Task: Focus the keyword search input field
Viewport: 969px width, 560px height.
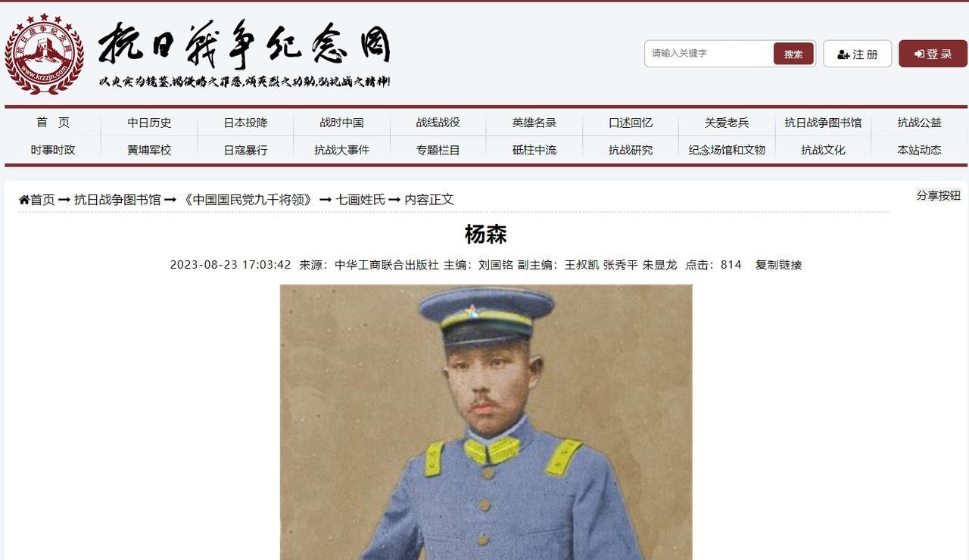Action: pos(709,54)
